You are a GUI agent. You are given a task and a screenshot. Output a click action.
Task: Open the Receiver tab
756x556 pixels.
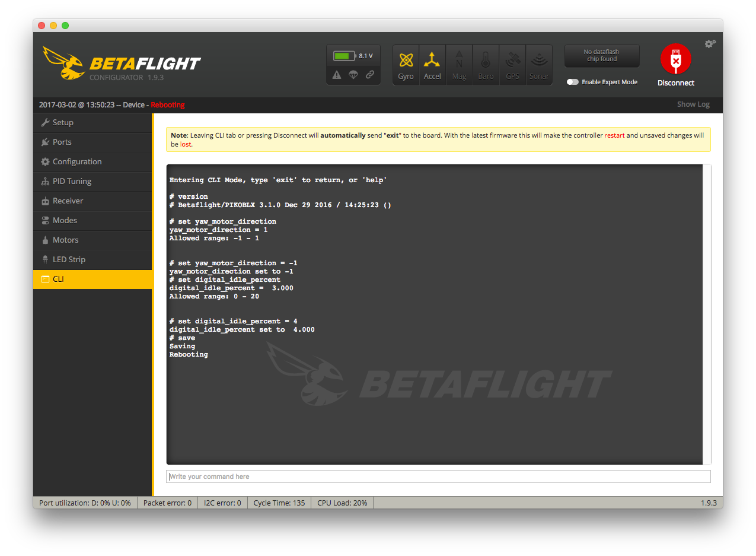(92, 201)
